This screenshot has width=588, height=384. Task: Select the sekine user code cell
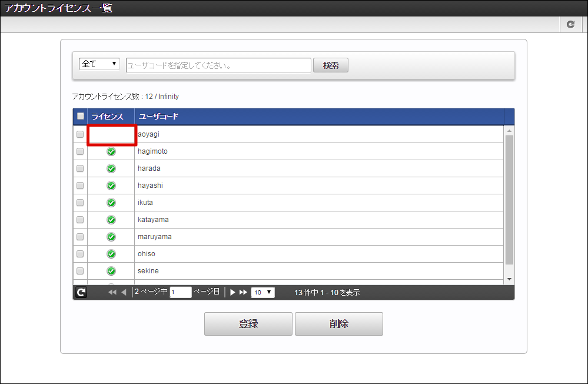pos(319,271)
